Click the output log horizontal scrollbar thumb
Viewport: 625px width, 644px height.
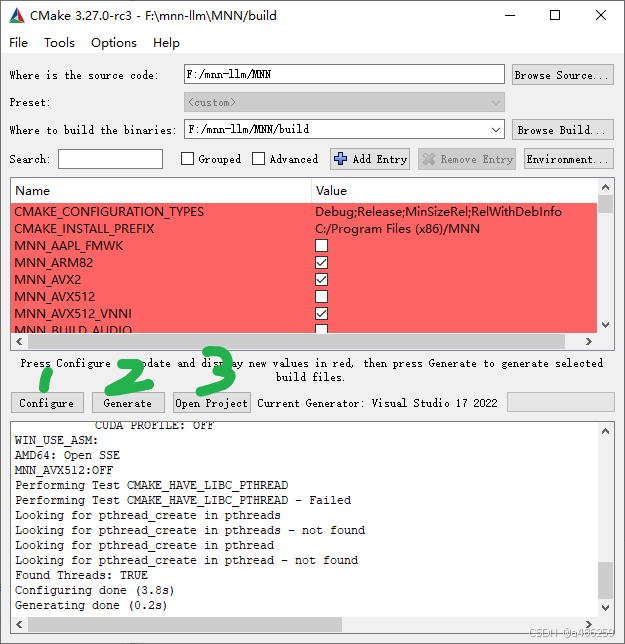pos(185,624)
